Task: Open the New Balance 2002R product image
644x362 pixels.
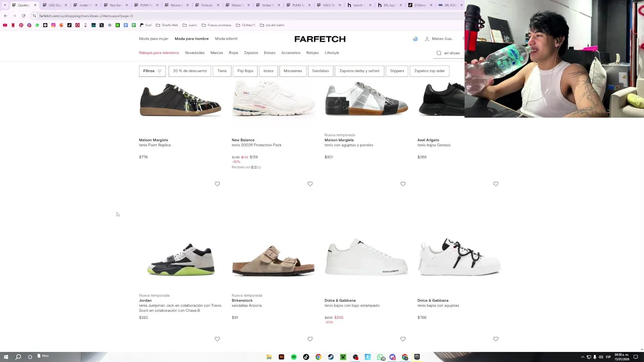Action: (x=273, y=100)
